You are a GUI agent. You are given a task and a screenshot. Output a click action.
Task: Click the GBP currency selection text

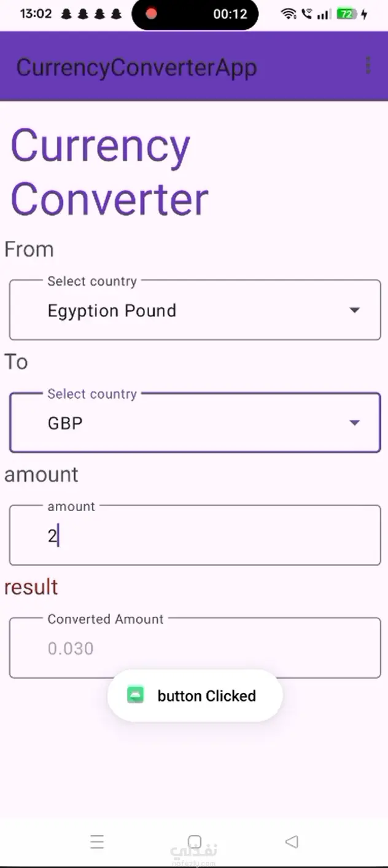(65, 423)
